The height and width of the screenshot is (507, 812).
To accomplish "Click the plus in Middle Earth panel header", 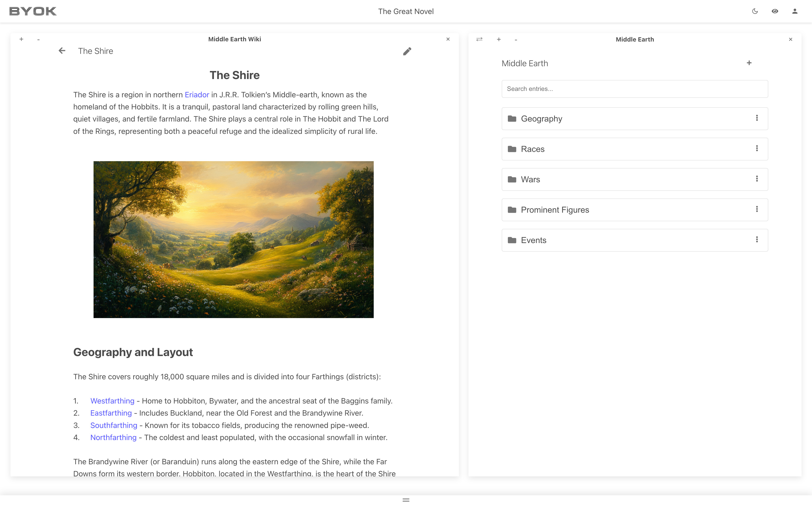I will 499,39.
